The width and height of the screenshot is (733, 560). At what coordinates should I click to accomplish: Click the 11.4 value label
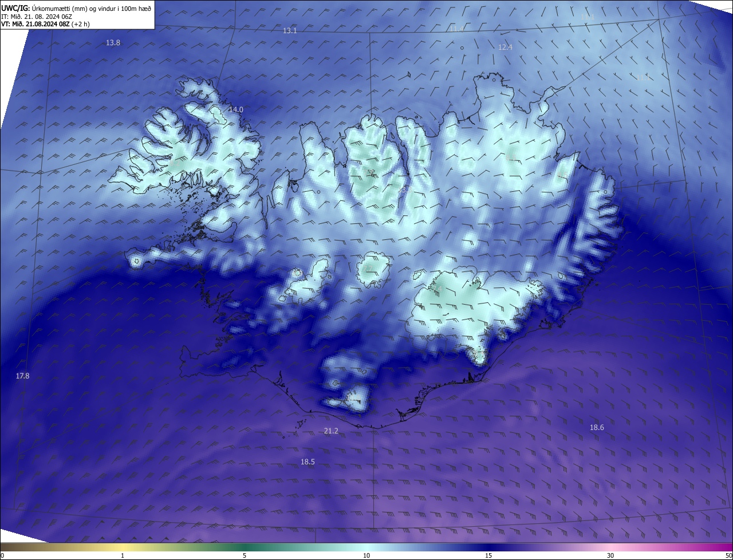(456, 29)
